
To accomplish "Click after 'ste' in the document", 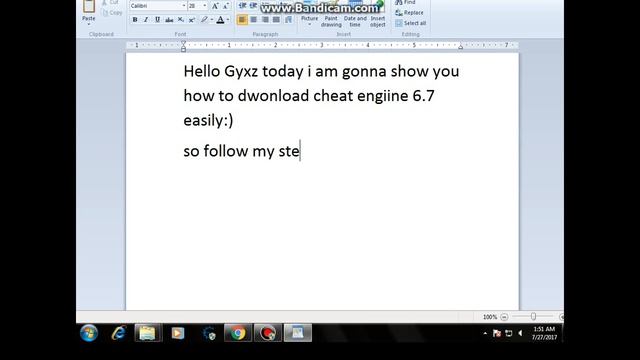I will pos(300,151).
